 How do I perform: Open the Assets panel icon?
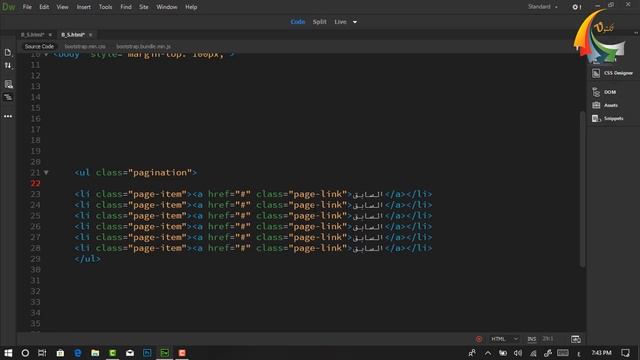coord(596,105)
